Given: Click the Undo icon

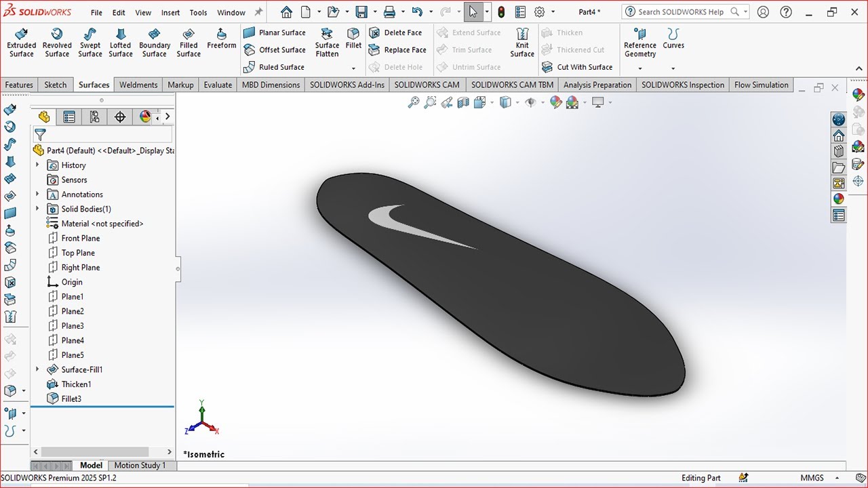Looking at the screenshot, I should [x=417, y=12].
